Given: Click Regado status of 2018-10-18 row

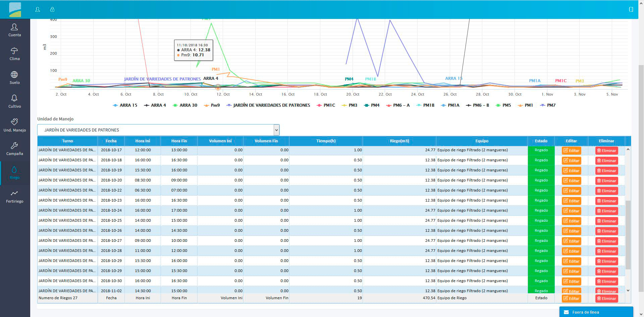Looking at the screenshot, I should [541, 160].
